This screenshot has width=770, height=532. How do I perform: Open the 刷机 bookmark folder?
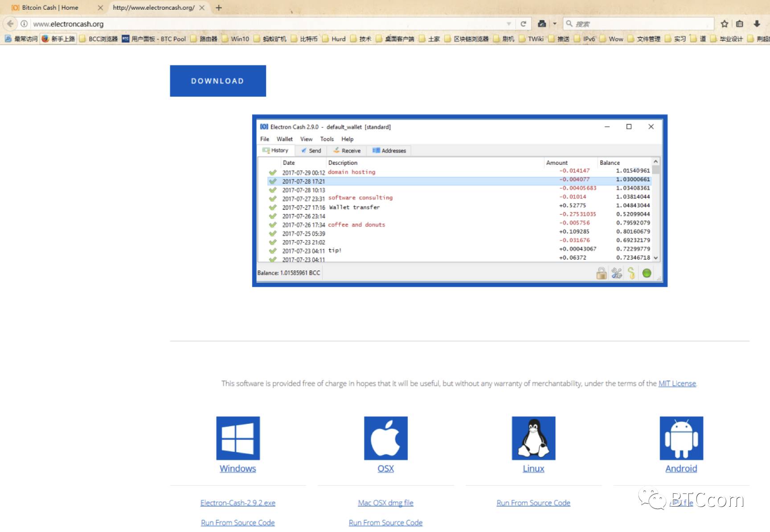click(x=504, y=39)
